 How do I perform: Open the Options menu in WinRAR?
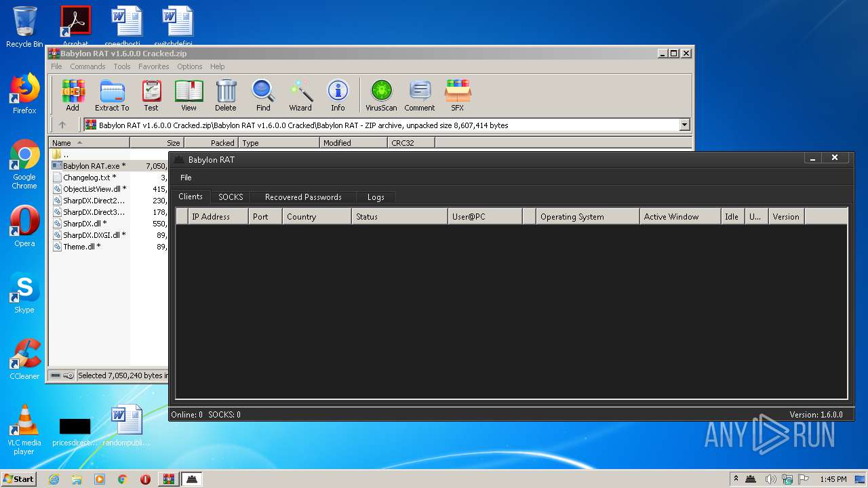[x=190, y=66]
